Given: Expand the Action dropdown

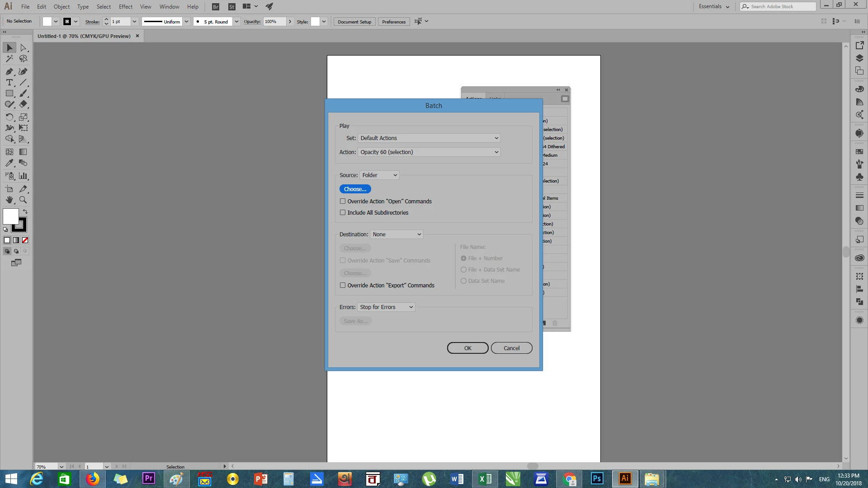Looking at the screenshot, I should point(429,152).
